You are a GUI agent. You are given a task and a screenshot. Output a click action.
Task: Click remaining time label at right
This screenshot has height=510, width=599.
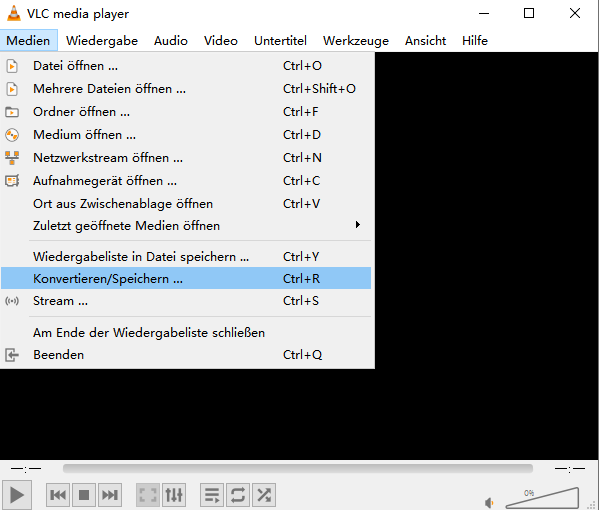coord(570,468)
